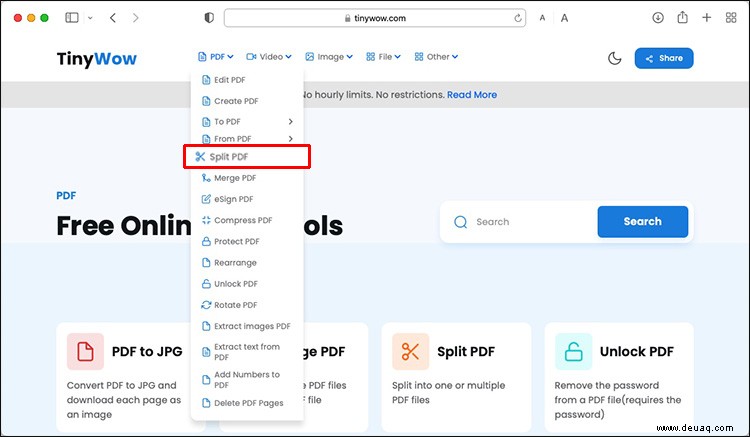This screenshot has height=437, width=750.
Task: Click the Protect PDF lock icon
Action: (206, 241)
